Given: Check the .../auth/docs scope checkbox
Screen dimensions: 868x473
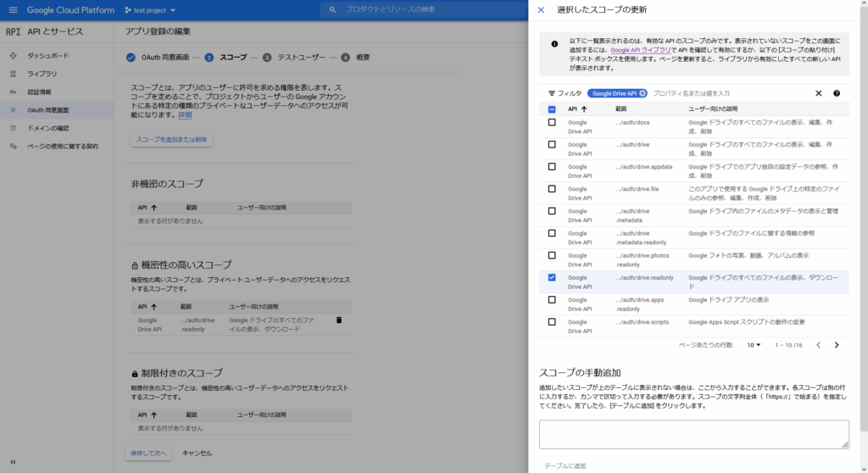Looking at the screenshot, I should click(552, 122).
